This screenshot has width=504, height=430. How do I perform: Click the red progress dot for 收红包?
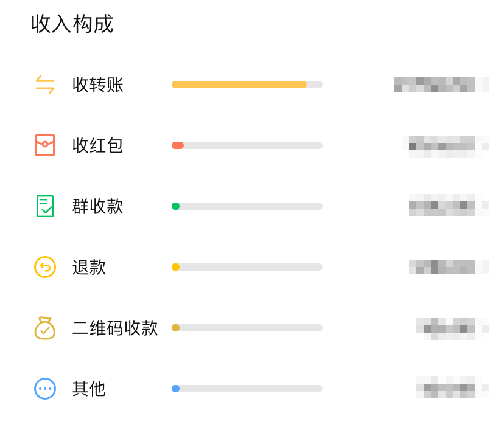(177, 145)
